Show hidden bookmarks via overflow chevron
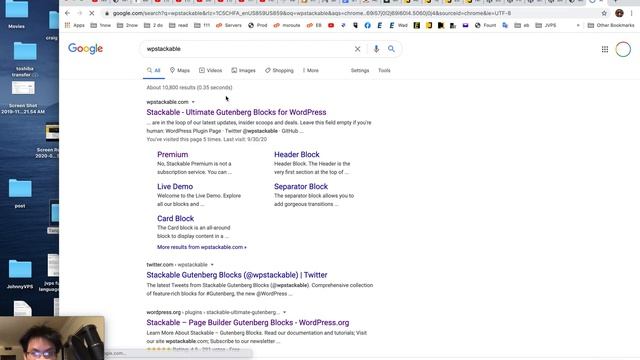Image resolution: width=640 pixels, height=360 pixels. [x=578, y=25]
